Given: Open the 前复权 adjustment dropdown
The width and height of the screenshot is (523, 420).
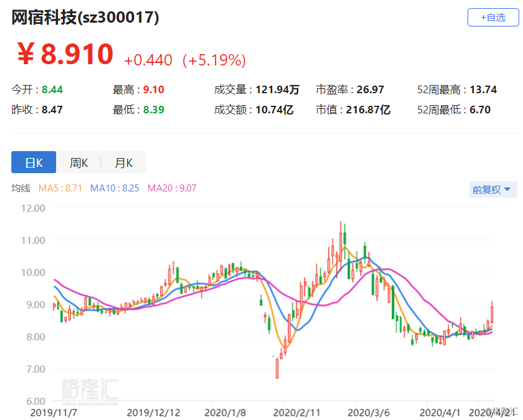Looking at the screenshot, I should pyautogui.click(x=493, y=190).
